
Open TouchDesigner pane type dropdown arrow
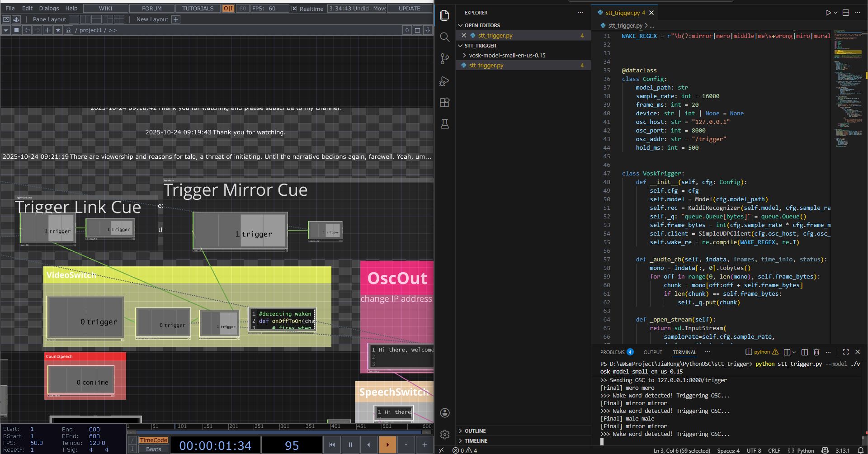pyautogui.click(x=6, y=30)
